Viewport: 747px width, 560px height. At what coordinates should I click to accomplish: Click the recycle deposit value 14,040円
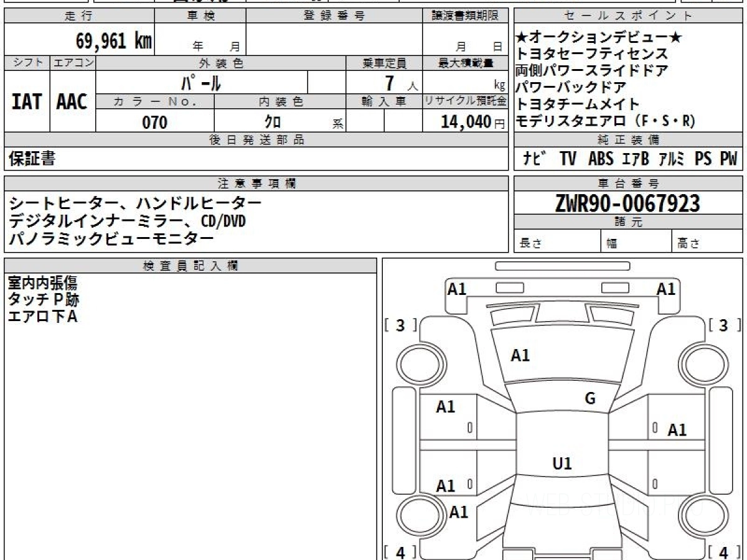coord(473,122)
